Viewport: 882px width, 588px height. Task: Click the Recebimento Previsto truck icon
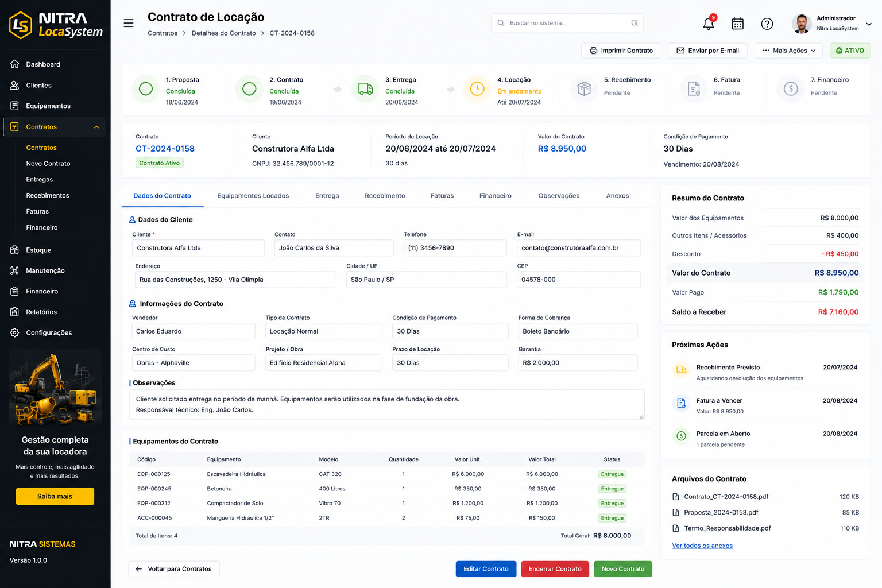[x=681, y=370]
